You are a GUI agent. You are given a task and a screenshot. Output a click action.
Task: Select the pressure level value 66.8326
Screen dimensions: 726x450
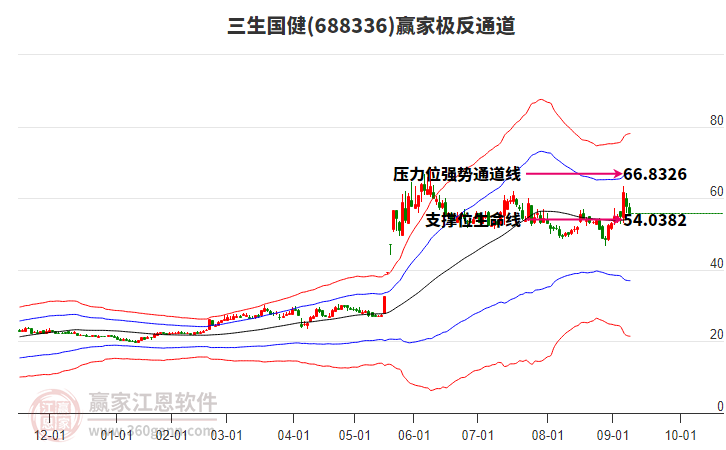pos(655,174)
